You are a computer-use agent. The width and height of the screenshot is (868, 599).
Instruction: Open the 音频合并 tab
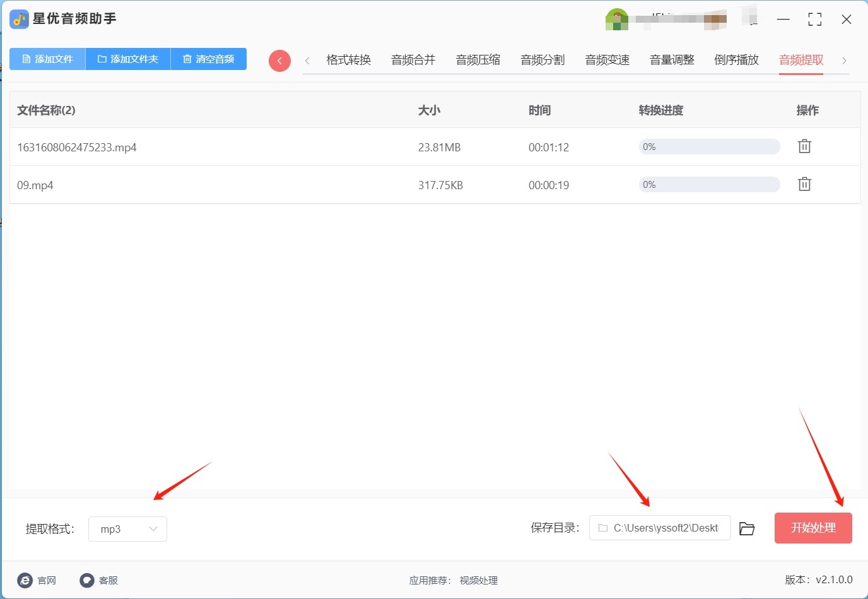point(413,60)
